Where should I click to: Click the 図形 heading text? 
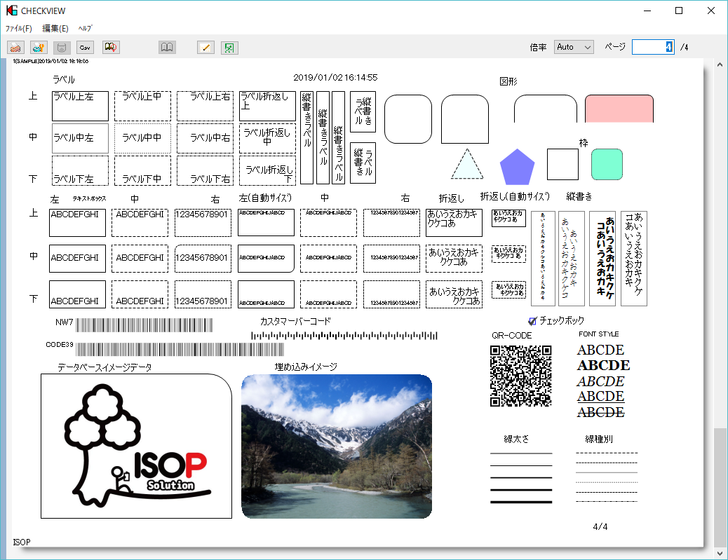[508, 82]
